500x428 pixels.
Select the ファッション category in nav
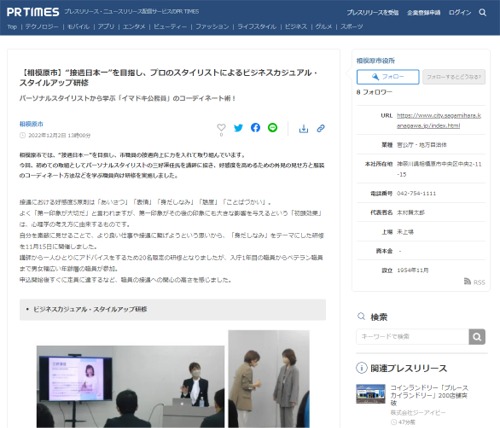coord(212,27)
